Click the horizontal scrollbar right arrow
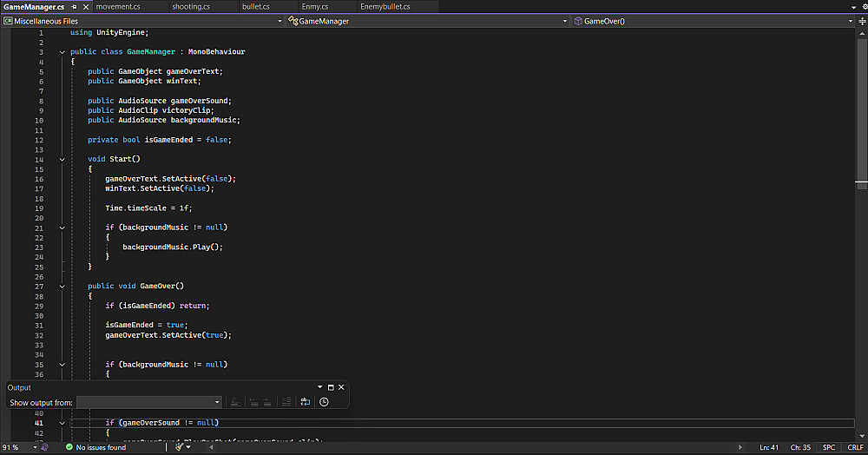The width and height of the screenshot is (868, 455). [740, 447]
